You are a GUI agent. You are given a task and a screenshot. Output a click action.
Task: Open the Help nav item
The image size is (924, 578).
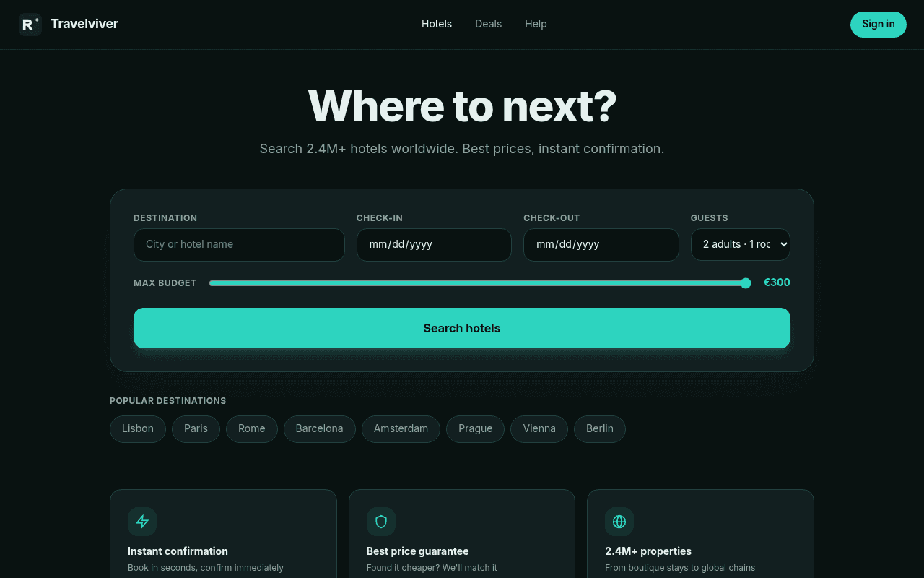(536, 24)
